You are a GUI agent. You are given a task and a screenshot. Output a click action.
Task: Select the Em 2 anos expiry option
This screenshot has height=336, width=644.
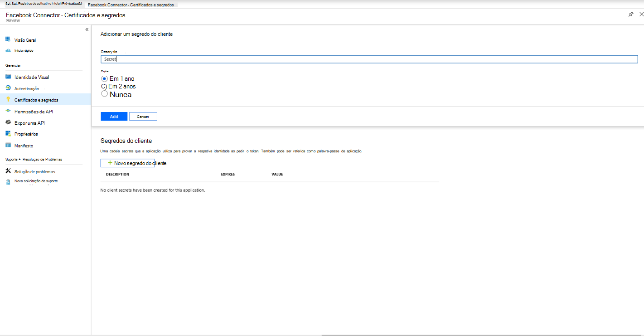(104, 86)
